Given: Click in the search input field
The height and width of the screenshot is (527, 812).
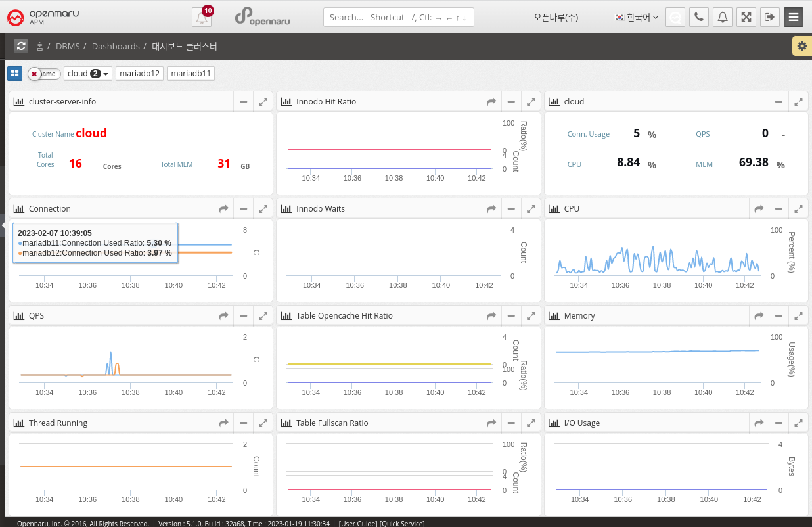Looking at the screenshot, I should (x=398, y=18).
